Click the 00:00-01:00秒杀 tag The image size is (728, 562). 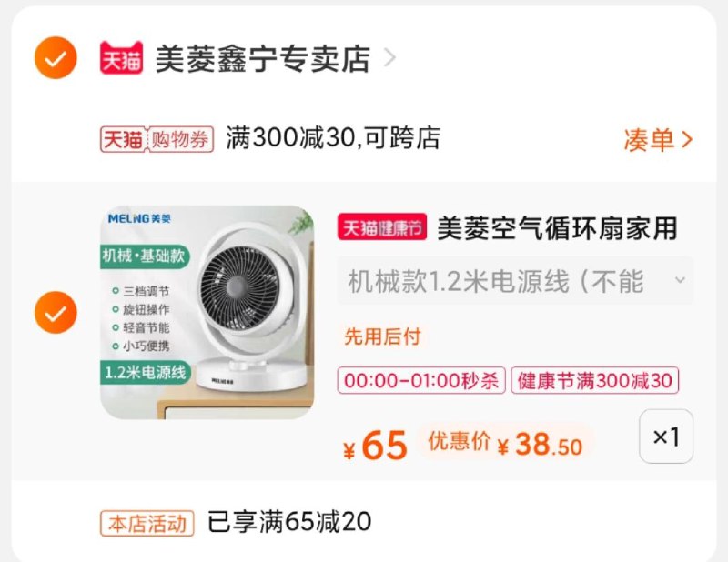coord(421,380)
